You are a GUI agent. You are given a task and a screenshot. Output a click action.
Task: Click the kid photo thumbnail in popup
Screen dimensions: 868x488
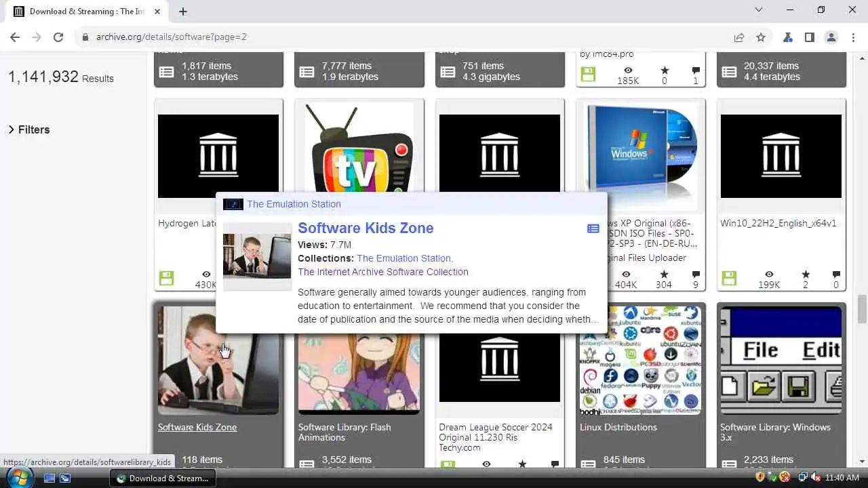pos(257,256)
